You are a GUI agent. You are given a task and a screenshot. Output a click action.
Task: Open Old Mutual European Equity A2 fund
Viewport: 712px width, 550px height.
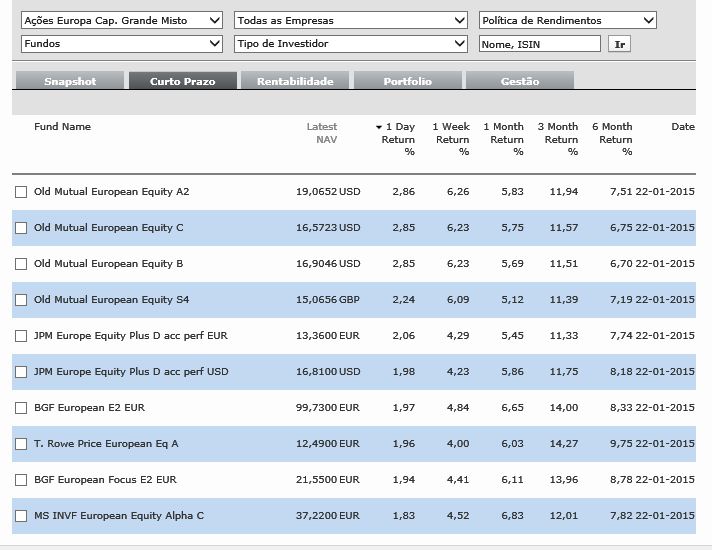click(112, 192)
